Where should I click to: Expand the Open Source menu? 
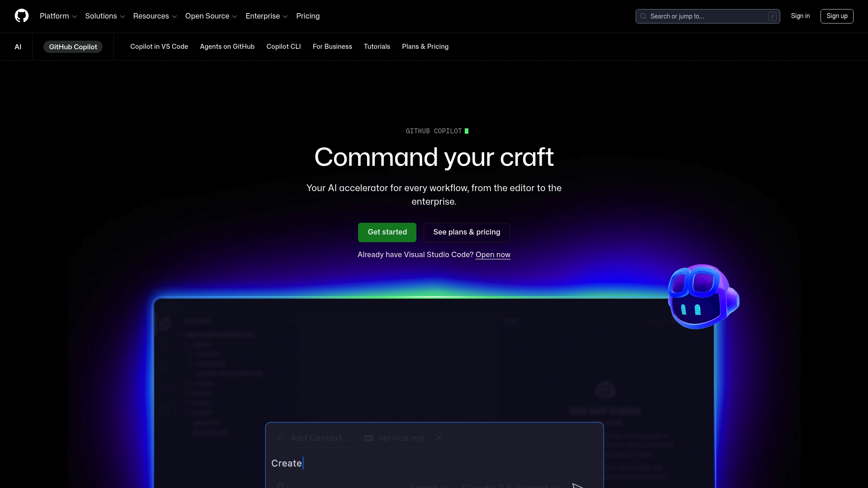211,16
